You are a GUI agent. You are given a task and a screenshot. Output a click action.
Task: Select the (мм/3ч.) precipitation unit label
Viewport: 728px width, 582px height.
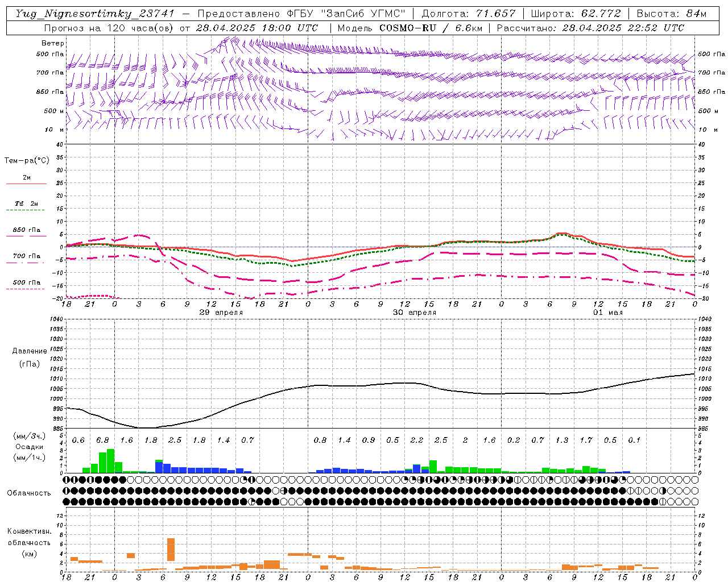click(29, 436)
